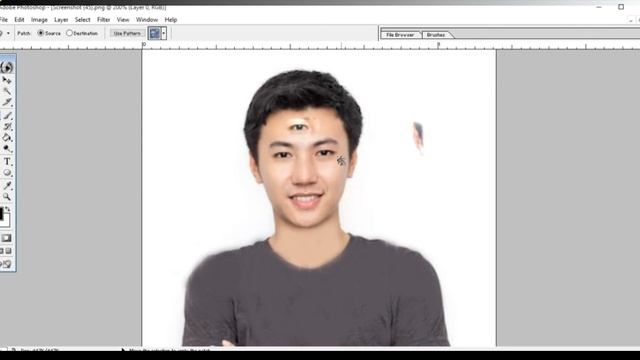Select the Magic Wand tool
The height and width of the screenshot is (360, 640).
point(7,91)
